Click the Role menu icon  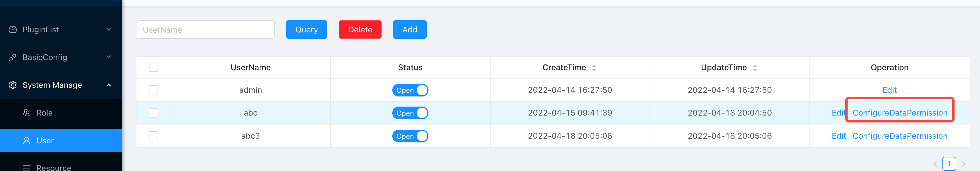(26, 113)
